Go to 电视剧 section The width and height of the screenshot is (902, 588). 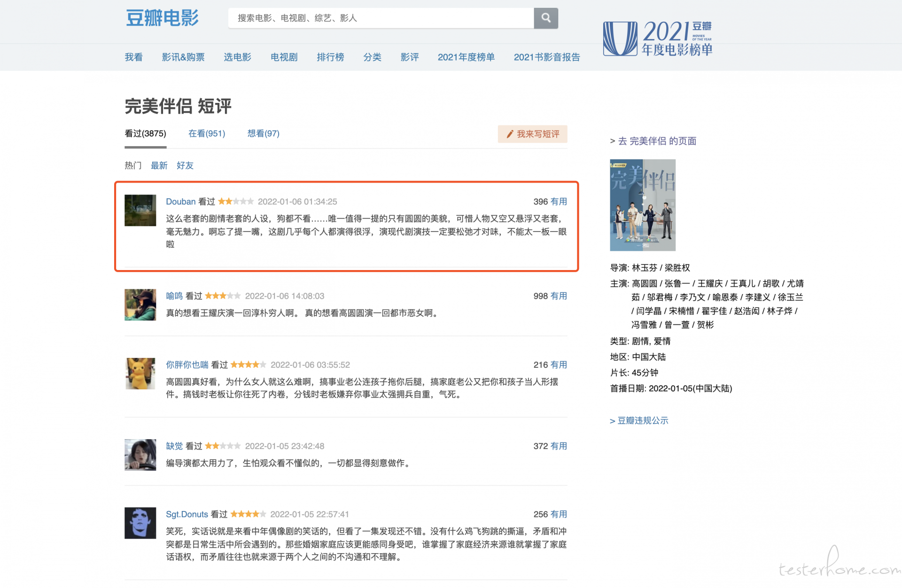coord(284,57)
